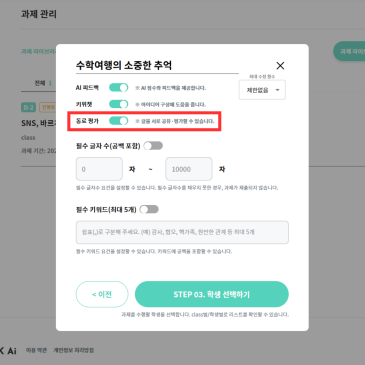Viewport: 365px width, 365px height.
Task: Click the D-2 badge on the assignment
Action: [28, 107]
